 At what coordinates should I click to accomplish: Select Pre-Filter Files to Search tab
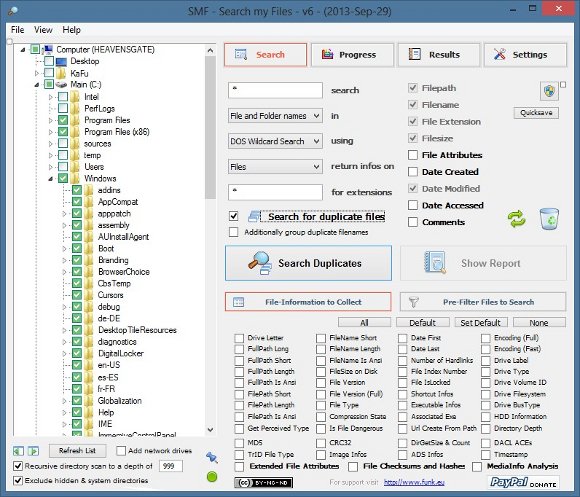pyautogui.click(x=483, y=302)
